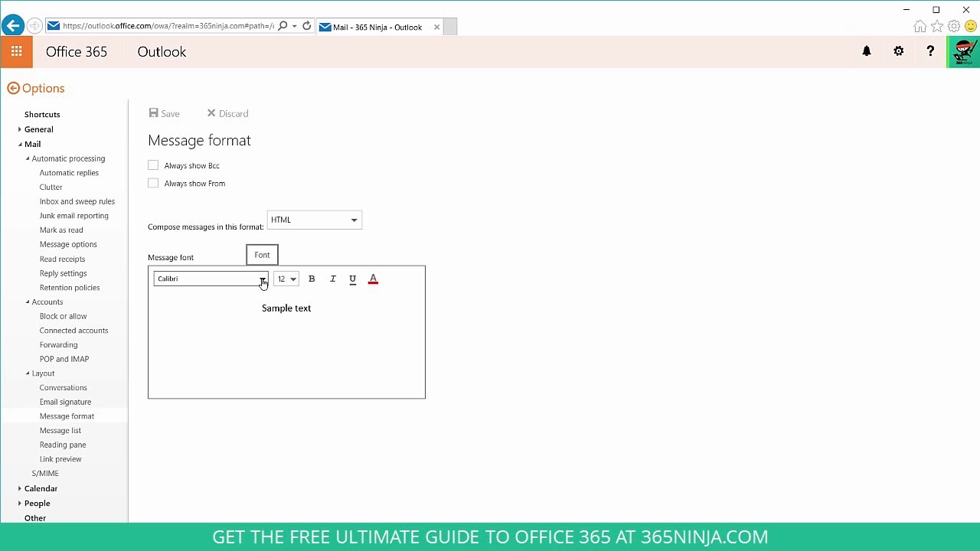Image resolution: width=980 pixels, height=551 pixels.
Task: Toggle bold formatting for message font
Action: coord(312,279)
